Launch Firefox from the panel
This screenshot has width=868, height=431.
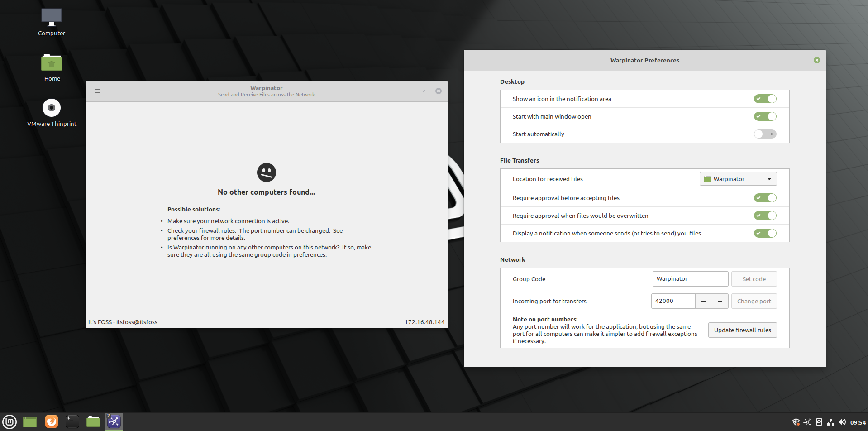(x=52, y=421)
